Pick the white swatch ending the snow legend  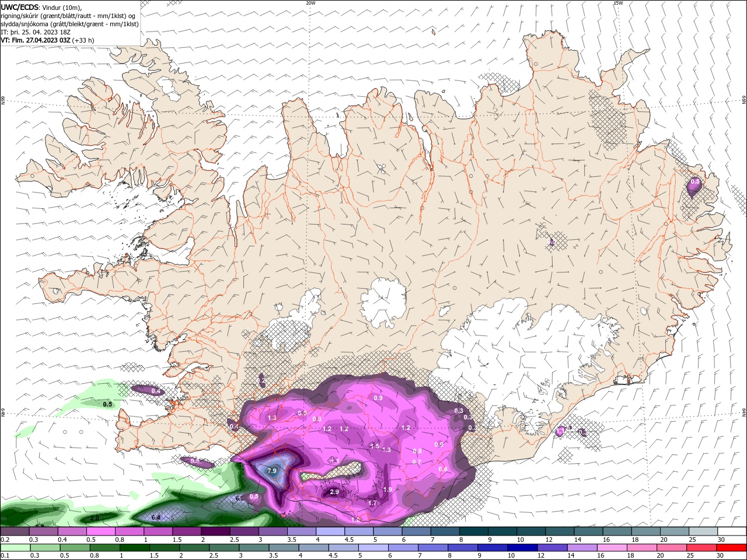(731, 531)
